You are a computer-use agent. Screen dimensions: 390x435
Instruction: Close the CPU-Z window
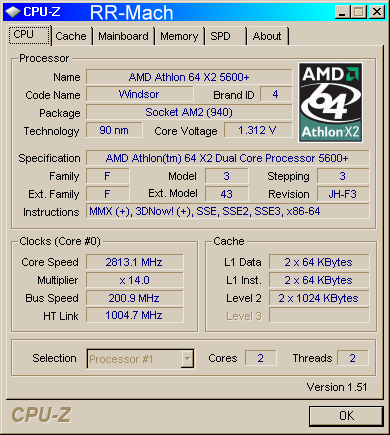pos(377,12)
